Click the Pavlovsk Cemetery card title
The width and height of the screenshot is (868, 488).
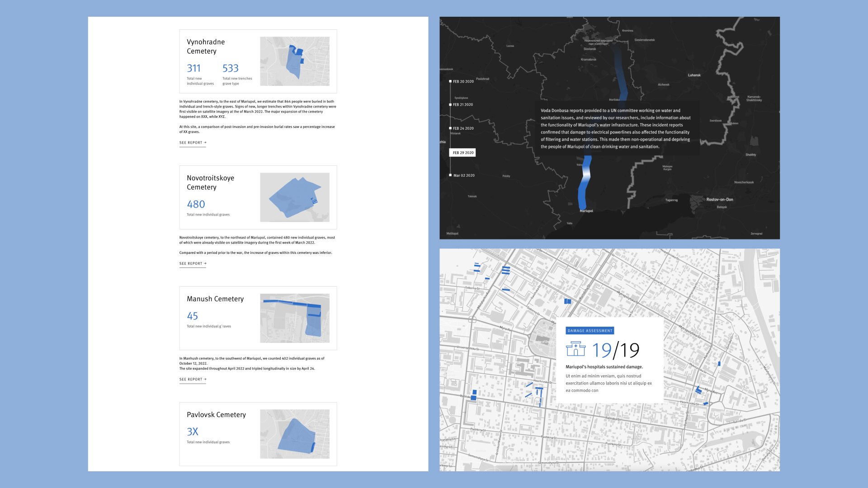click(x=216, y=415)
